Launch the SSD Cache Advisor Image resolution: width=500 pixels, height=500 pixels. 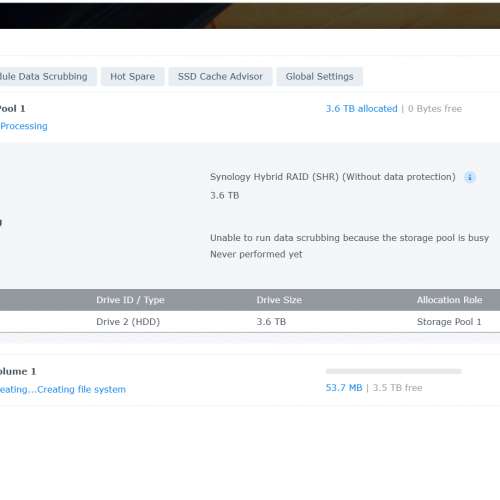pos(220,77)
